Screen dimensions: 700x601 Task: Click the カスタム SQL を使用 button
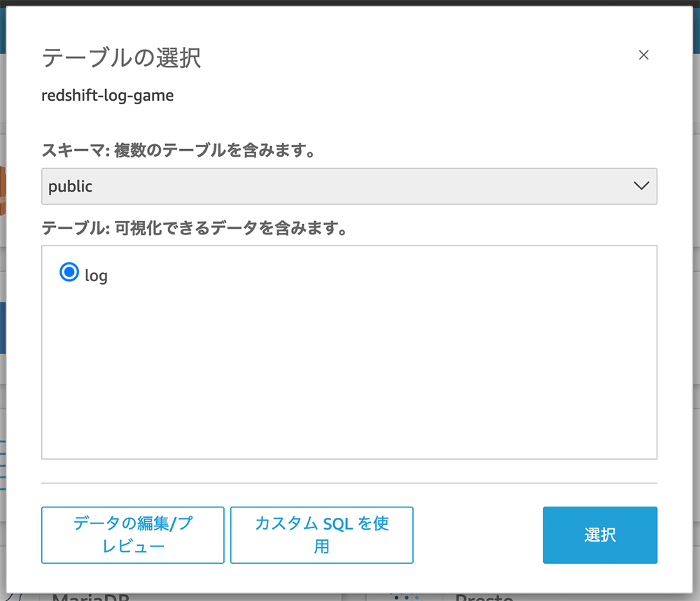(321, 535)
